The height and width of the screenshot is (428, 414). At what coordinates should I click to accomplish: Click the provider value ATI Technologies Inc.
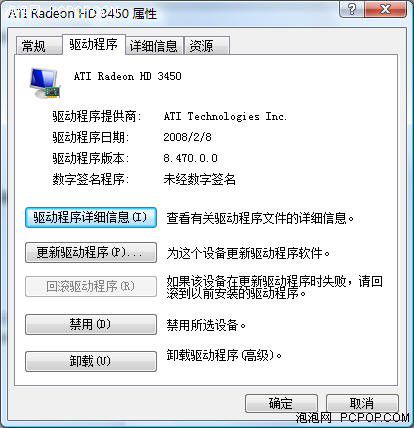tap(225, 116)
